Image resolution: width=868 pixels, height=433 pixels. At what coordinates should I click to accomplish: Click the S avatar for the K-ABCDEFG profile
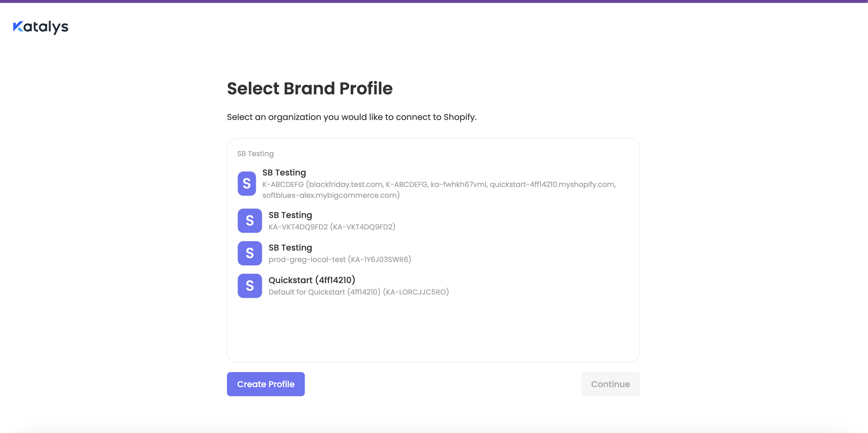[247, 184]
